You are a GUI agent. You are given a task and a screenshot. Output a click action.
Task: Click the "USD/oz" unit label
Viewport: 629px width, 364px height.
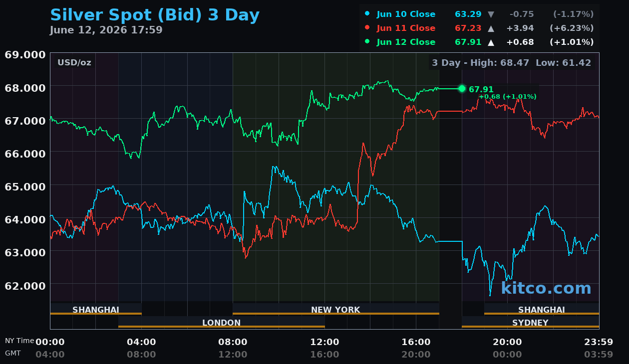pyautogui.click(x=74, y=63)
